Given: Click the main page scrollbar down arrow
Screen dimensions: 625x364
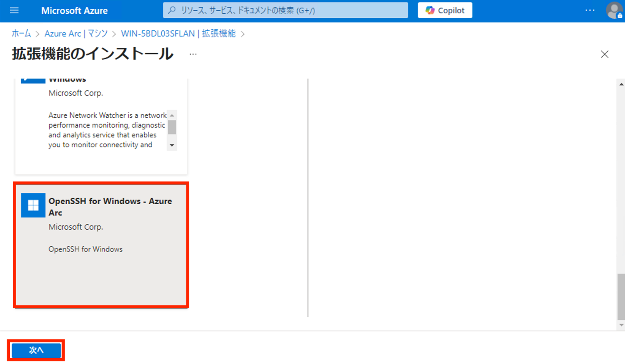Looking at the screenshot, I should click(x=621, y=325).
